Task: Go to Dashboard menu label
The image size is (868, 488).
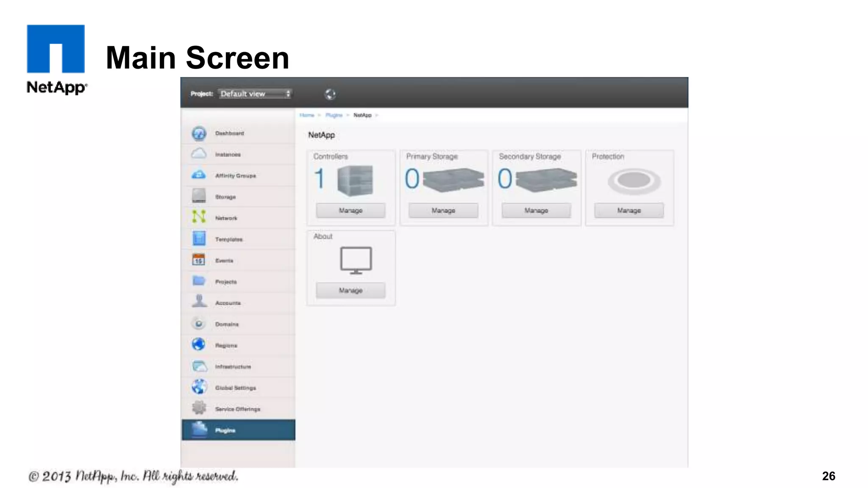Action: pyautogui.click(x=230, y=133)
